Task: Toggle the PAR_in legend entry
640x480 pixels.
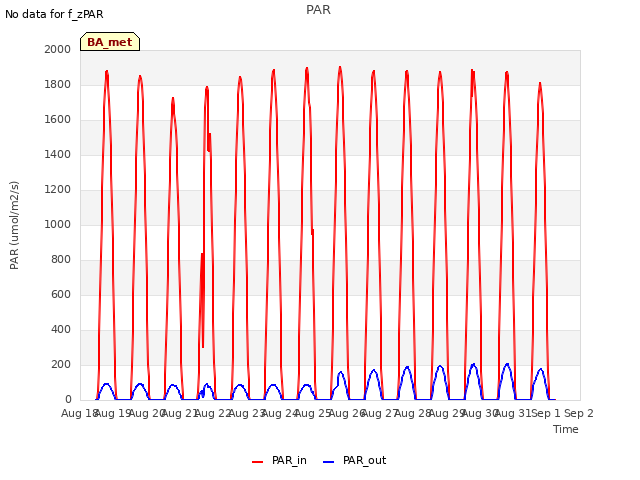Action: (x=279, y=461)
